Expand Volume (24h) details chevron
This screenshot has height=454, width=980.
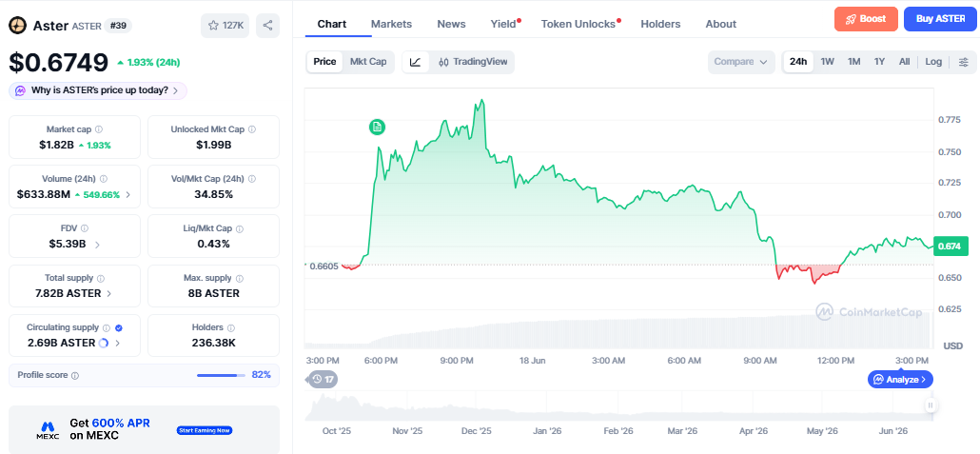[x=128, y=194]
